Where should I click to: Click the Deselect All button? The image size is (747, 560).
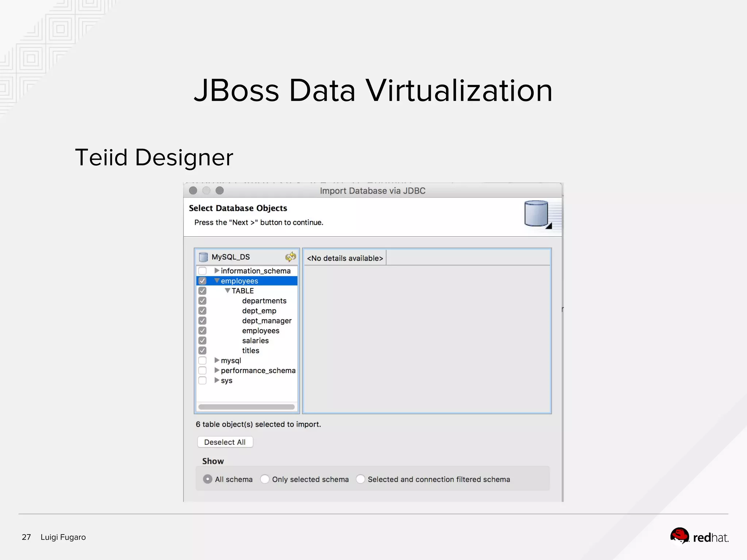pyautogui.click(x=225, y=442)
